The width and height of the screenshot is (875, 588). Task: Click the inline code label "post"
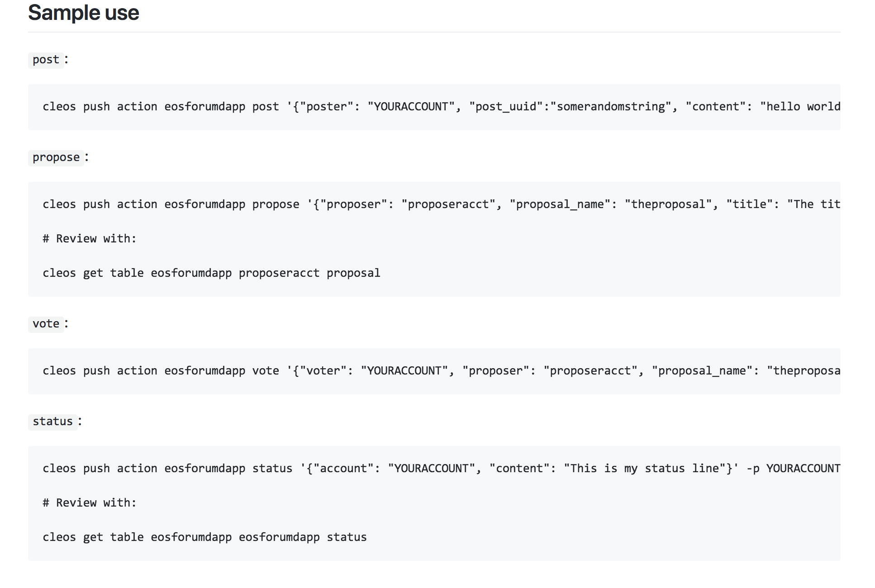tap(46, 60)
